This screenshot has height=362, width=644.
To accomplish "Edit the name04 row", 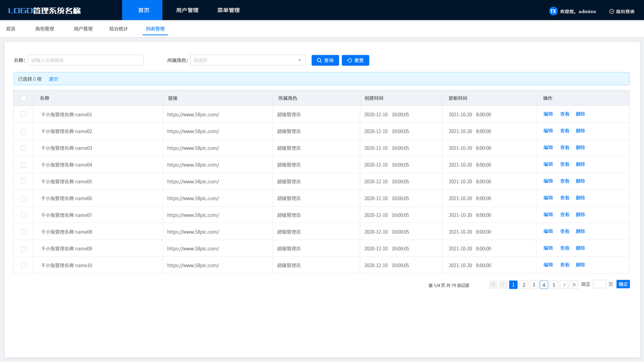I will coord(548,165).
